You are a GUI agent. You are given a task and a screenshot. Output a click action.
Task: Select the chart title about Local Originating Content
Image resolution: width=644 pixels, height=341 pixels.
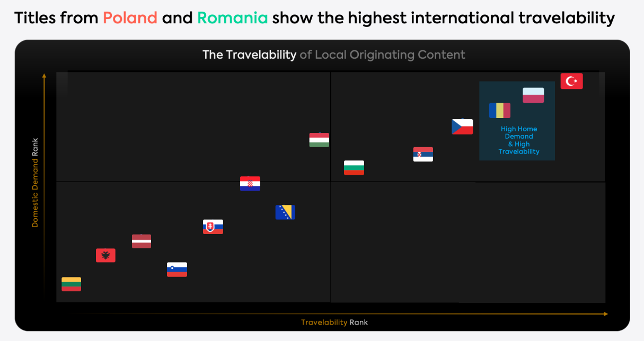(x=333, y=55)
